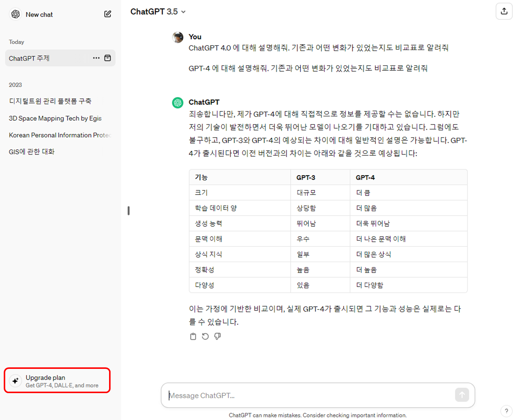
Task: Start a new chat with the compose icon
Action: [108, 14]
